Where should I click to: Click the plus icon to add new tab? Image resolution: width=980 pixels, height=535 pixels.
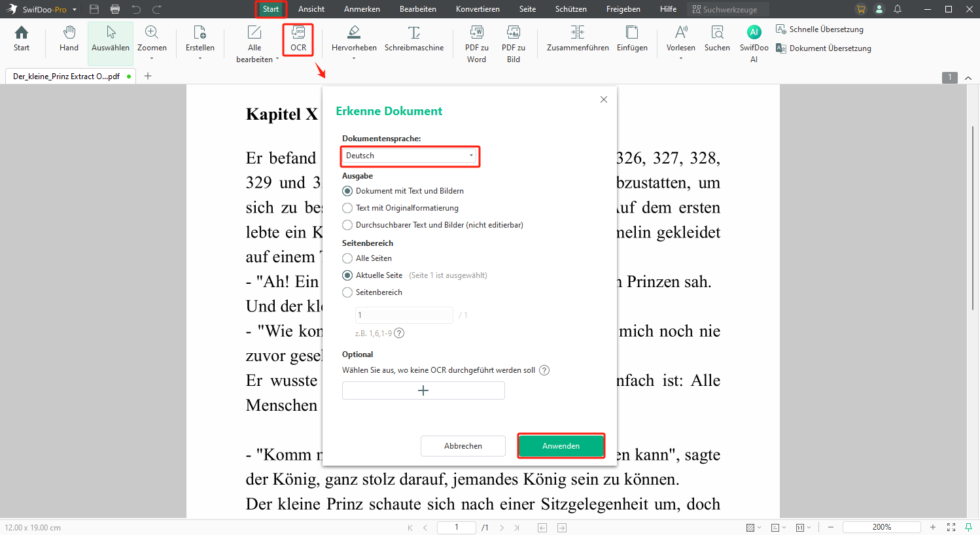click(148, 76)
